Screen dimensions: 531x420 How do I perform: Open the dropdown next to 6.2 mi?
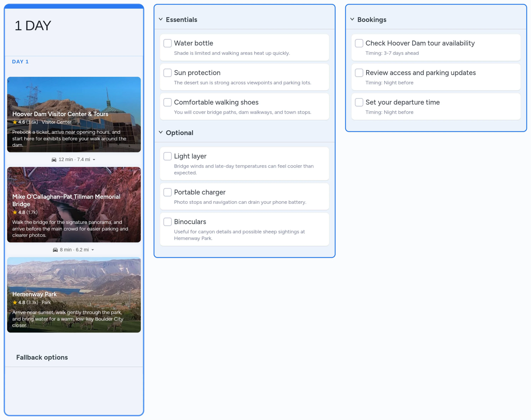[93, 250]
